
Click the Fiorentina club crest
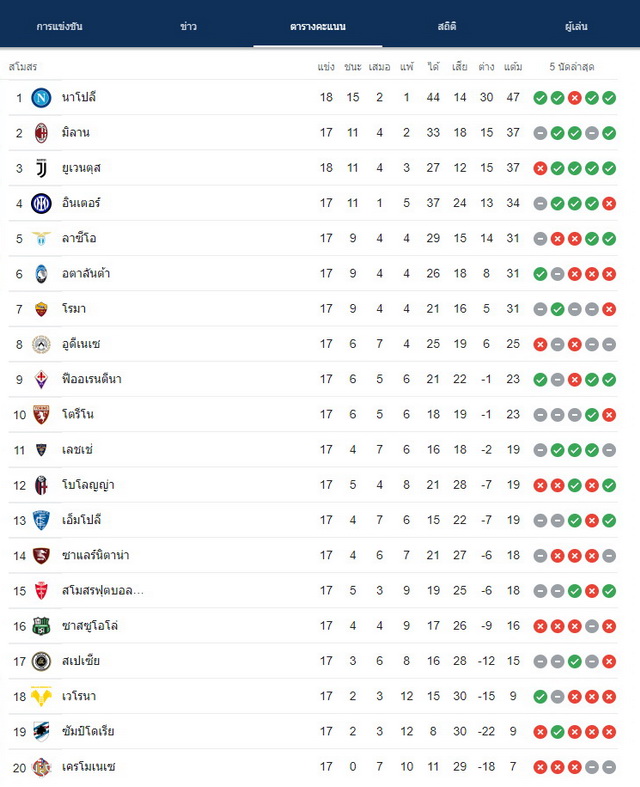point(41,379)
